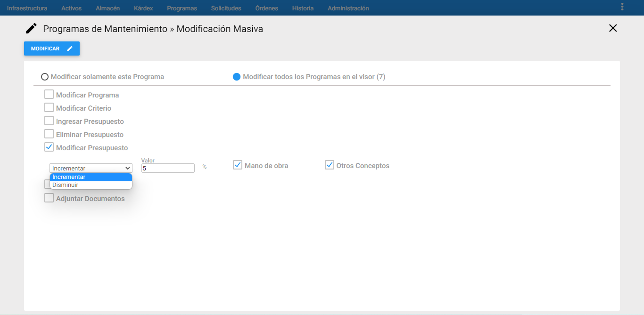Select Modificar todos los Programas radio

[x=237, y=77]
